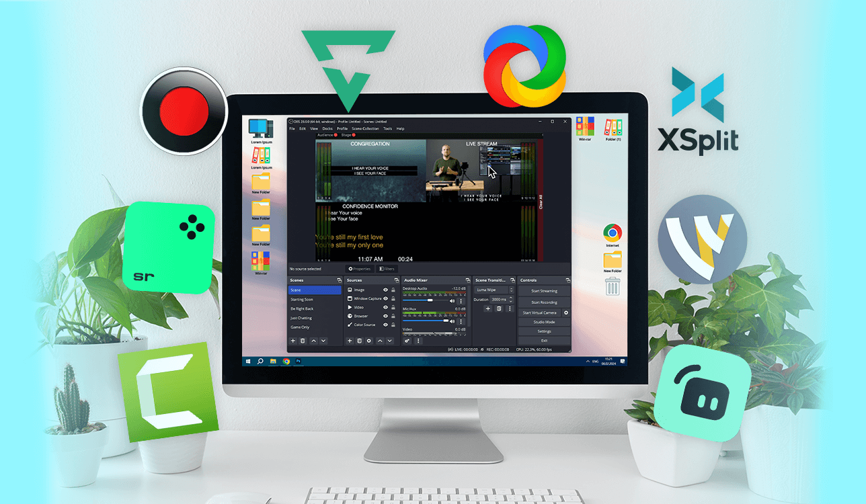866x504 pixels.
Task: Open the Luma Wipe transition dropdown
Action: click(495, 290)
